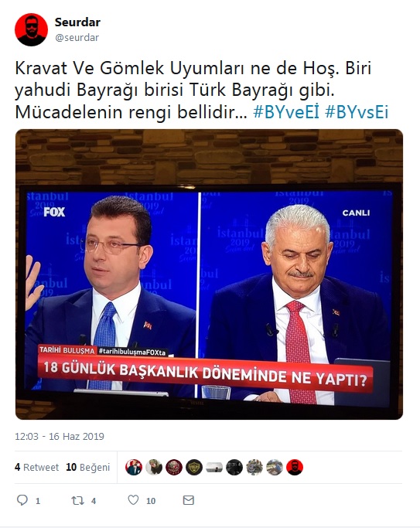Image resolution: width=420 pixels, height=528 pixels.
Task: Click the third dark red liker avatar
Action: pos(174,468)
